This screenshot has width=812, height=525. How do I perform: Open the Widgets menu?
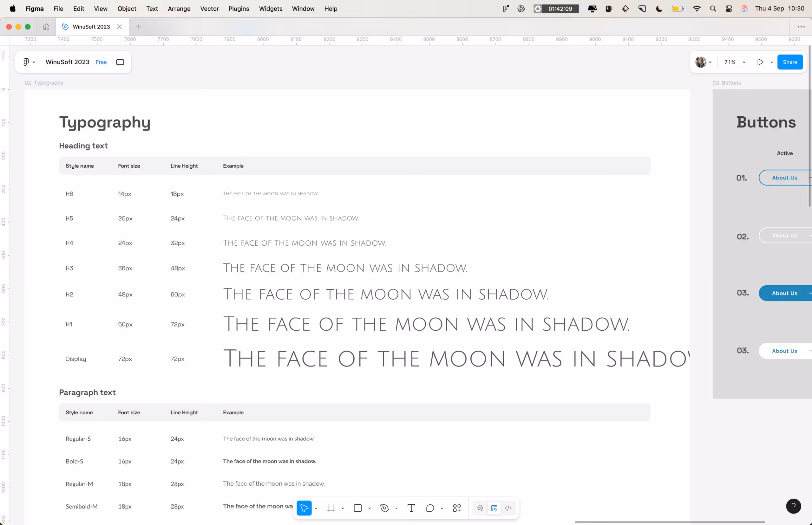click(x=271, y=9)
